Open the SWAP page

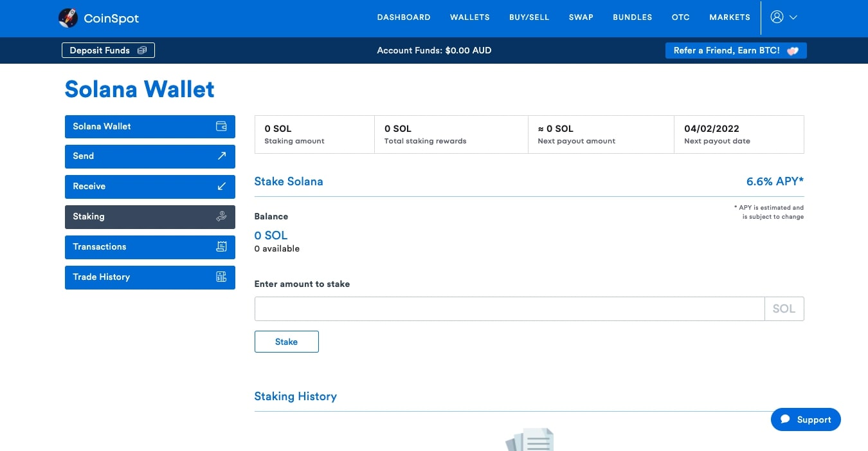pos(581,17)
